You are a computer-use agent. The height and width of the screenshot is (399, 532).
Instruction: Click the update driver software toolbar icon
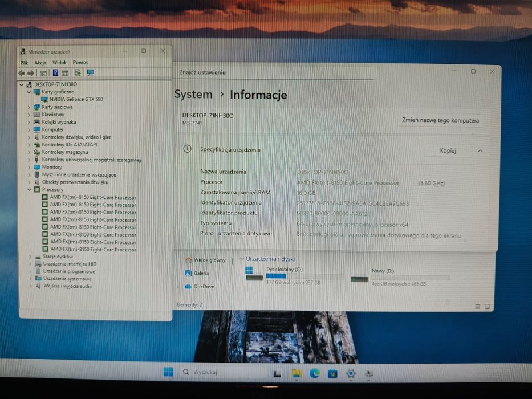pyautogui.click(x=78, y=72)
